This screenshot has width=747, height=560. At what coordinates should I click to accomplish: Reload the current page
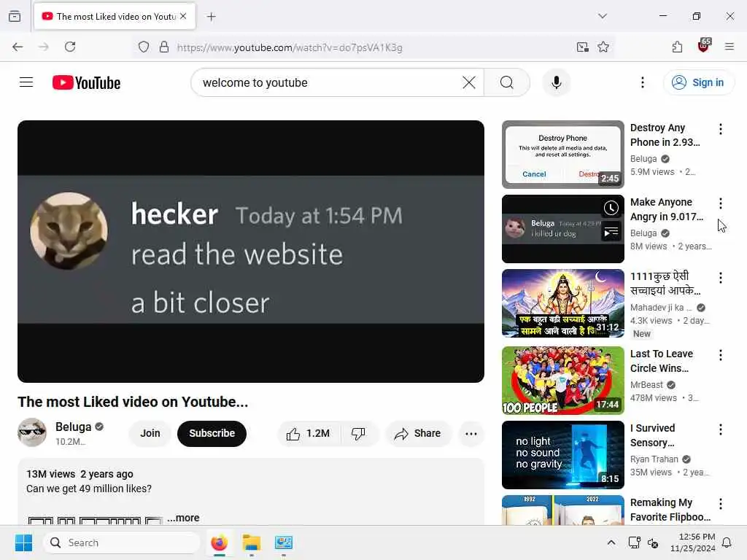pyautogui.click(x=70, y=47)
